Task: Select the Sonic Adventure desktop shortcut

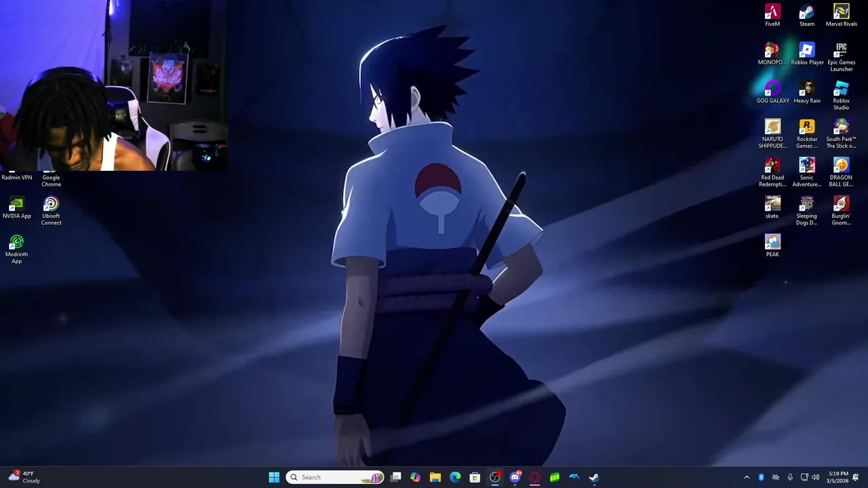Action: pyautogui.click(x=807, y=173)
